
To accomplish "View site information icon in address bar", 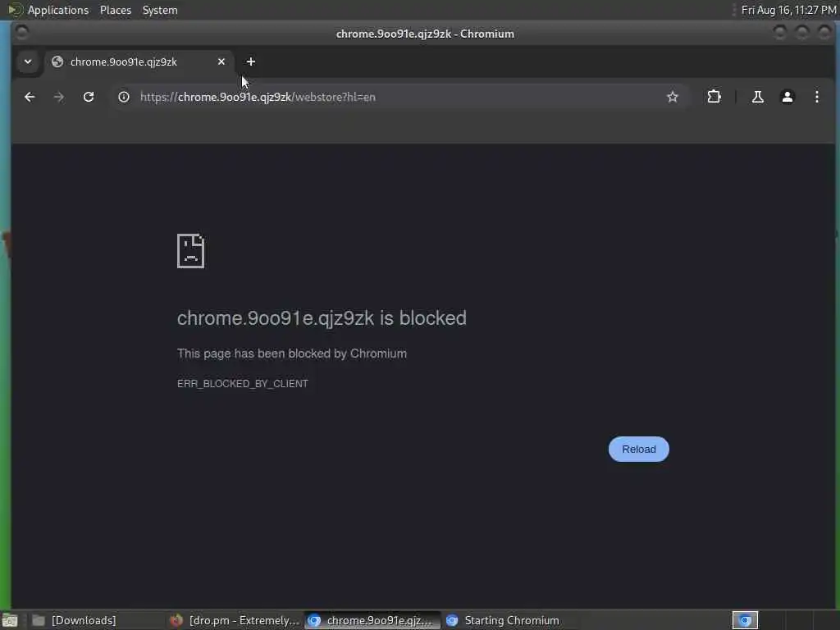I will (124, 97).
